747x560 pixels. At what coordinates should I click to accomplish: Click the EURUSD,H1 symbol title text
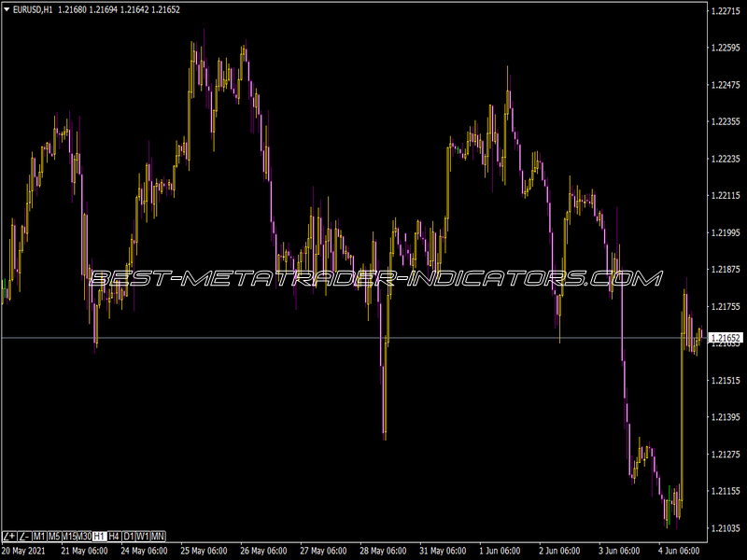point(33,9)
